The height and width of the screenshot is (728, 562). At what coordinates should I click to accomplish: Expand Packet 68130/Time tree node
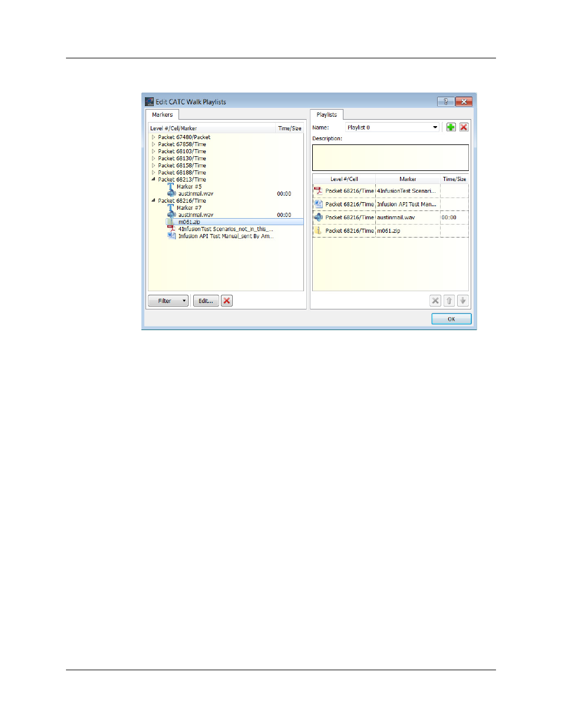coord(154,158)
